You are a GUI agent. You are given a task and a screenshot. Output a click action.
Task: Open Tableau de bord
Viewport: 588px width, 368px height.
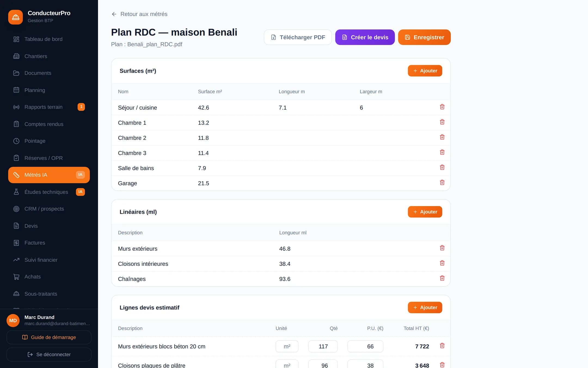coord(49,39)
